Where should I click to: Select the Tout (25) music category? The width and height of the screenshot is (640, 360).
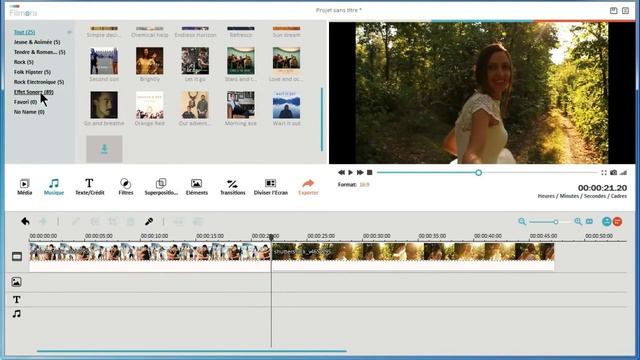24,32
